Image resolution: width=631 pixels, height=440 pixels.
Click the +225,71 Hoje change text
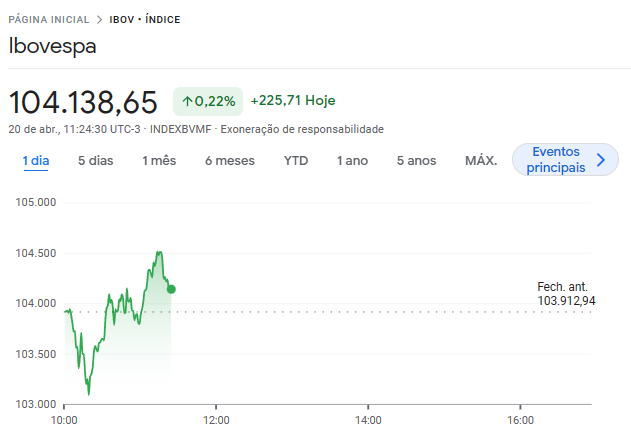(292, 101)
